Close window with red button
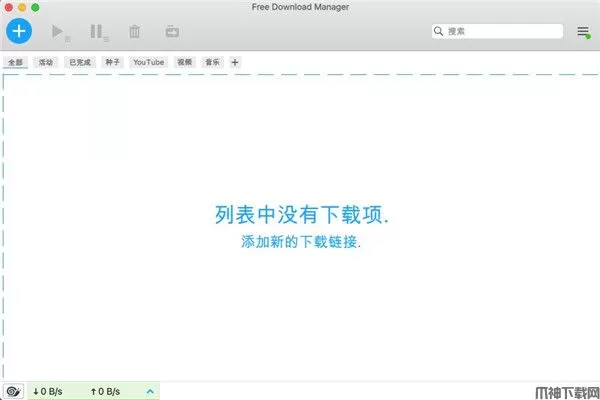 [8, 7]
